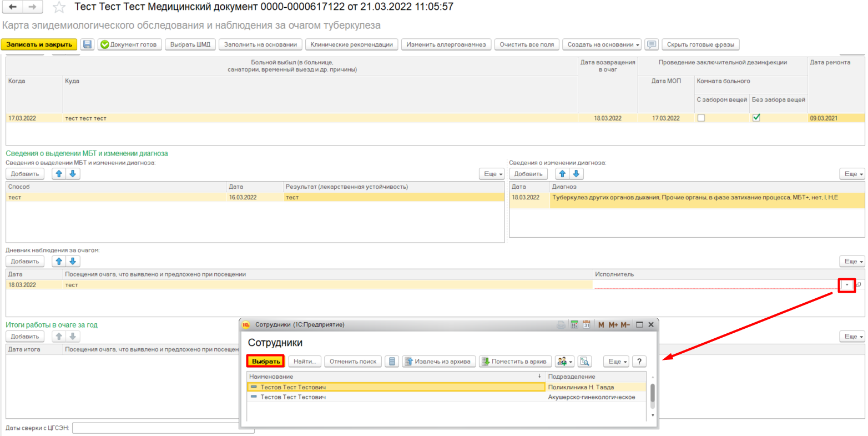
Task: Click the list view mode icon in Сотрудники
Action: 392,362
